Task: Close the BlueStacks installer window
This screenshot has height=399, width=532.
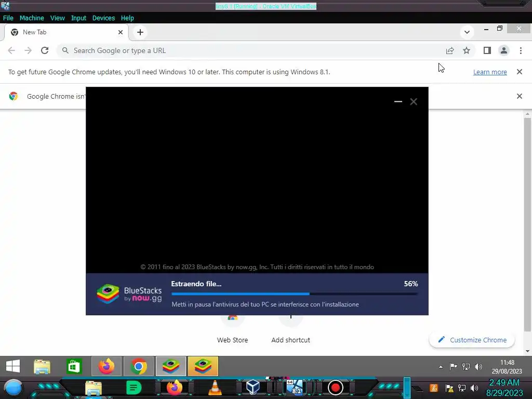Action: [x=414, y=101]
